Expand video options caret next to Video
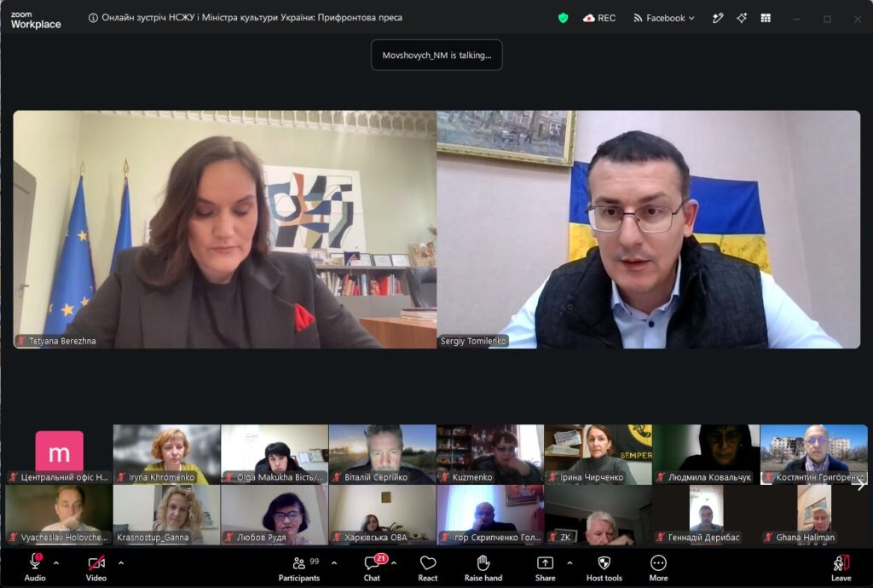Screen dimensions: 873x588 point(121,563)
